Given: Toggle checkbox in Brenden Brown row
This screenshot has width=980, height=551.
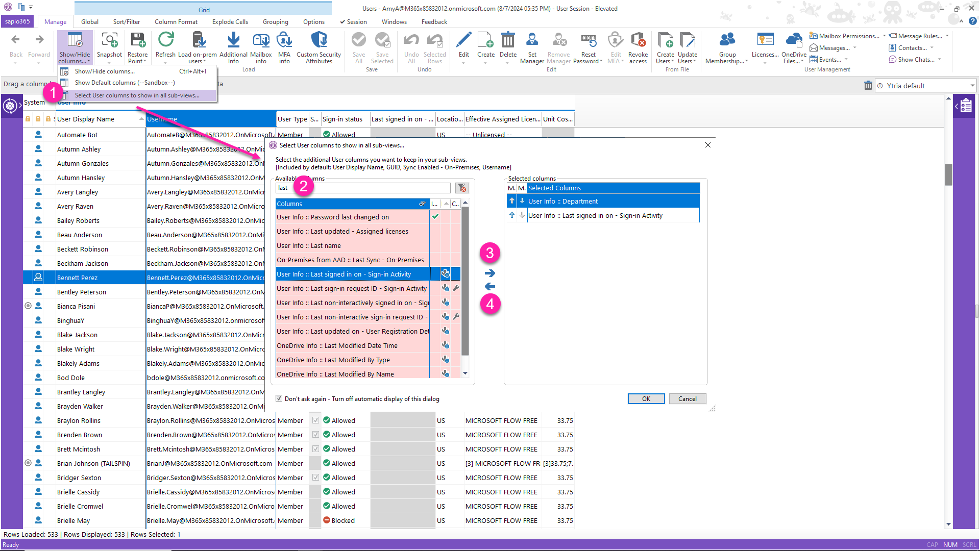Looking at the screenshot, I should coord(315,435).
